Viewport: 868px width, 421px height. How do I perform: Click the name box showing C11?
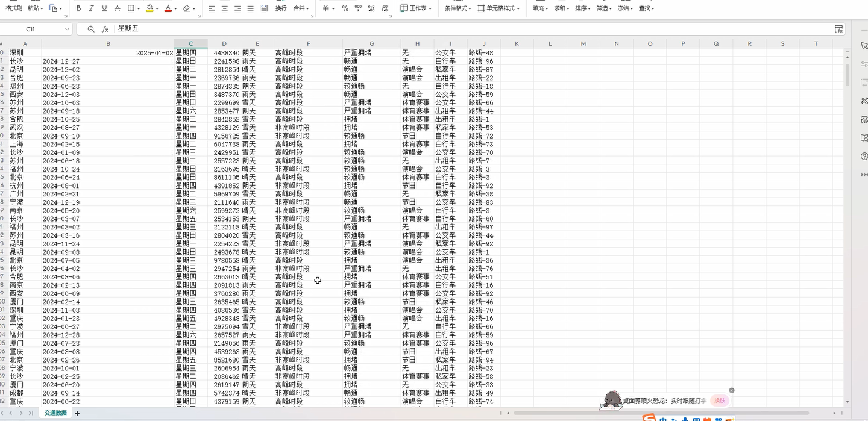pyautogui.click(x=30, y=29)
